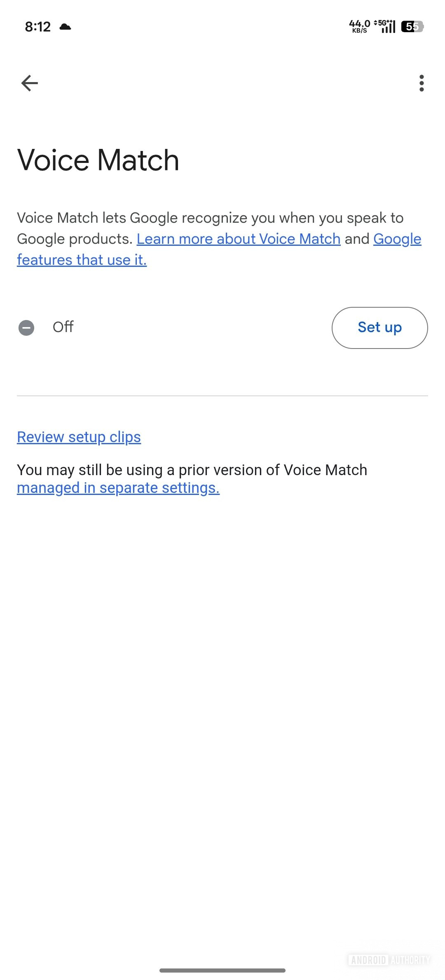Click the Android Authority watermark
This screenshot has width=445, height=980.
[389, 960]
